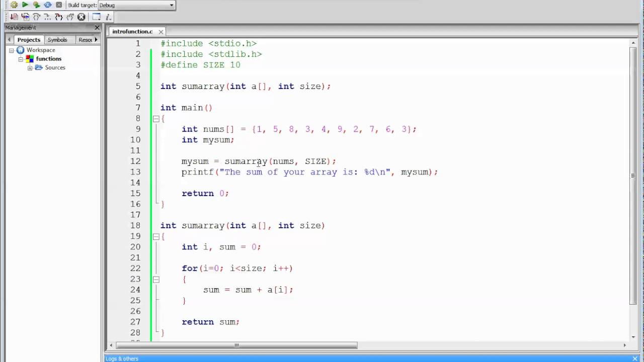The width and height of the screenshot is (644, 362).
Task: Click the Build and run icon
Action: 36,5
